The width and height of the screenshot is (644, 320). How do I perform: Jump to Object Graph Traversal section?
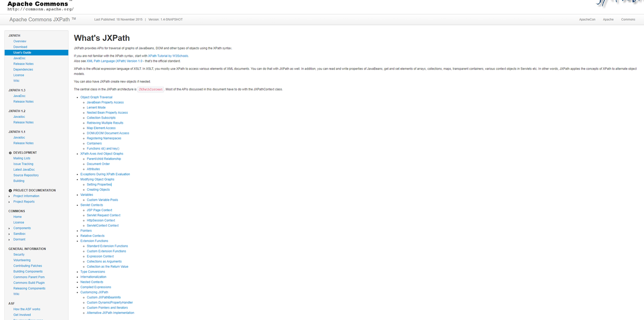tap(96, 97)
